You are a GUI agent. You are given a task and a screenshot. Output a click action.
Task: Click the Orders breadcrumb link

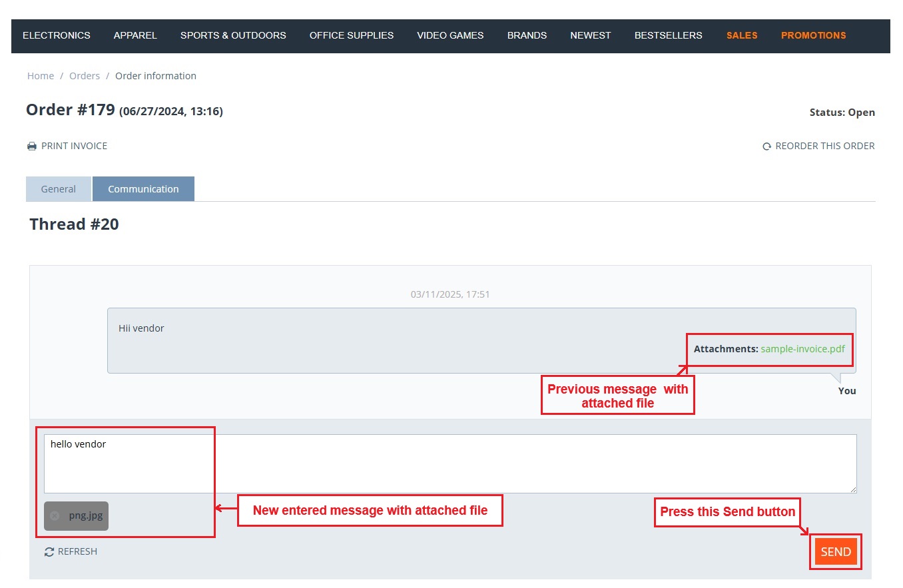85,76
